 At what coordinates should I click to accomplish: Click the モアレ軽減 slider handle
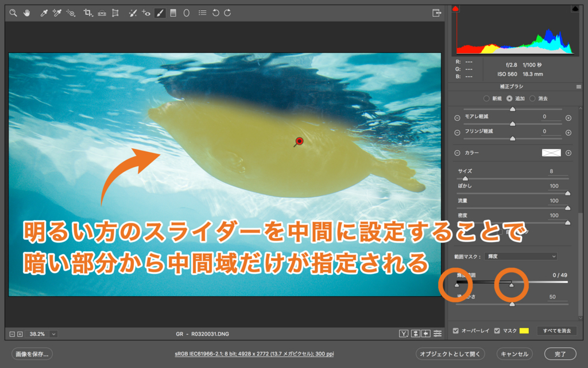point(512,124)
